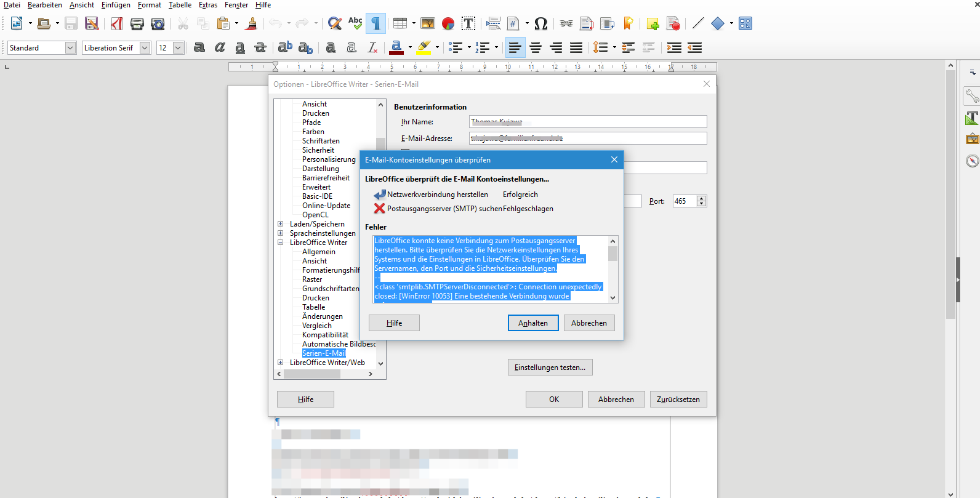Toggle Strikethrough formatting

tap(260, 47)
